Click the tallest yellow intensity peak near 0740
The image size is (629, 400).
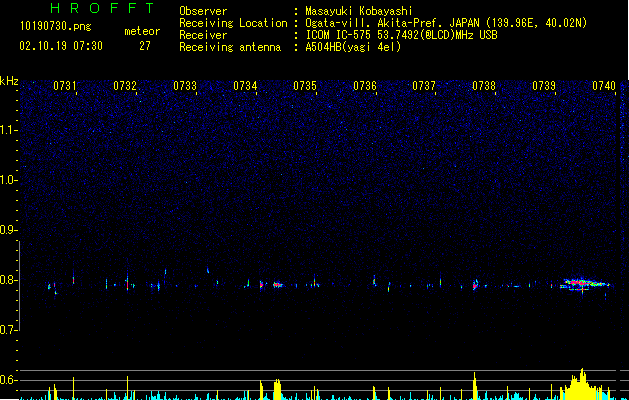(x=582, y=384)
